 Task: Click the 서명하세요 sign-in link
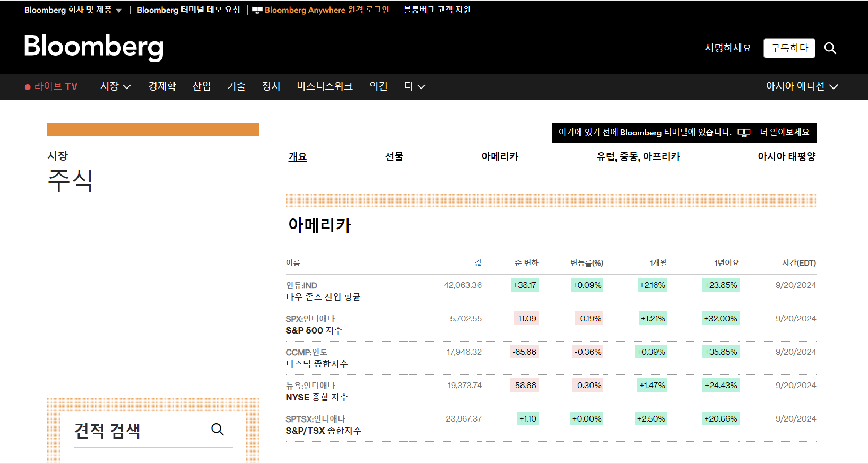[728, 48]
